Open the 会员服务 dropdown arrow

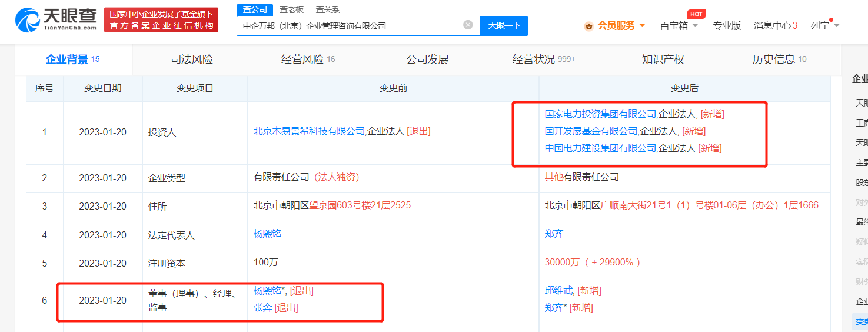[642, 25]
